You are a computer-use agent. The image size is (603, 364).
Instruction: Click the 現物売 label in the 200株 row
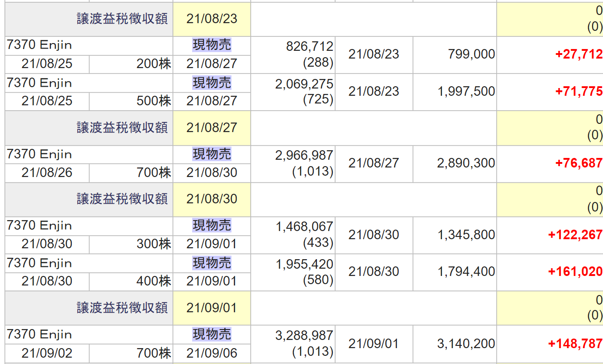coord(212,45)
